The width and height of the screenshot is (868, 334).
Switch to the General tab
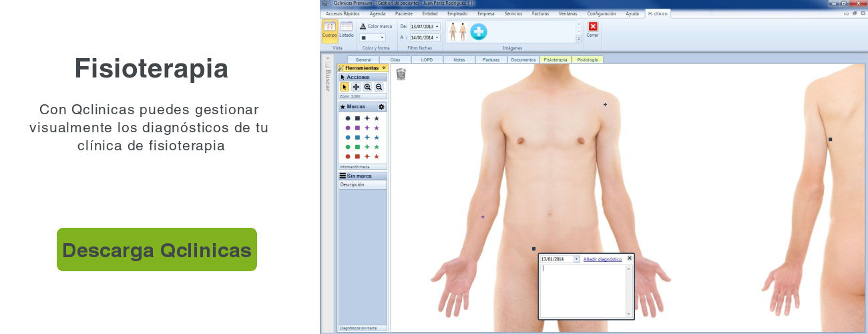click(x=363, y=59)
